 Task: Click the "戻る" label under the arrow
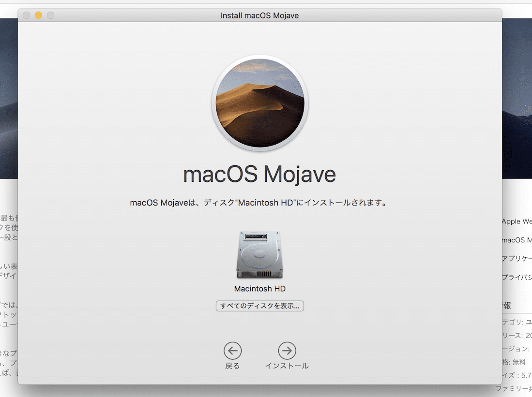pos(232,366)
